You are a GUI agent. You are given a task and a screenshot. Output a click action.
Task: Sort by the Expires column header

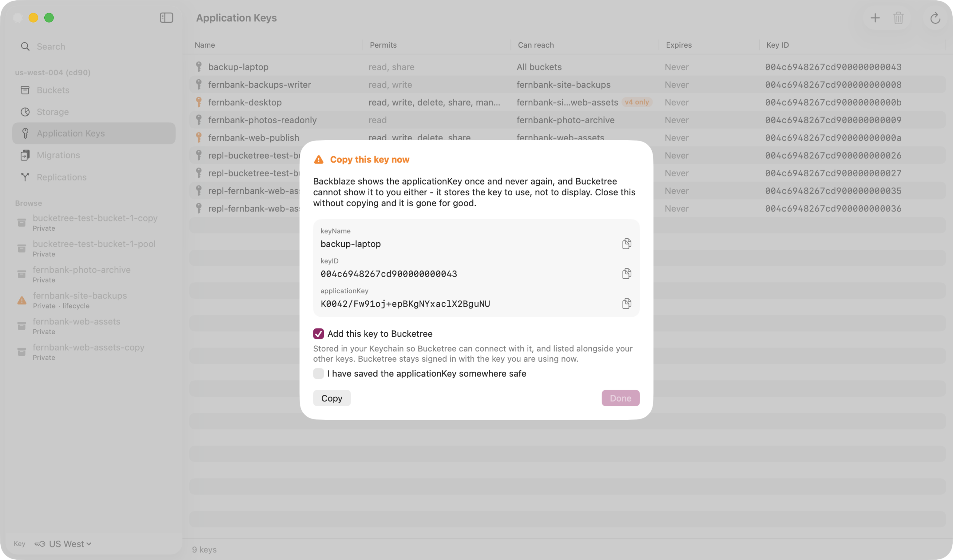tap(678, 45)
